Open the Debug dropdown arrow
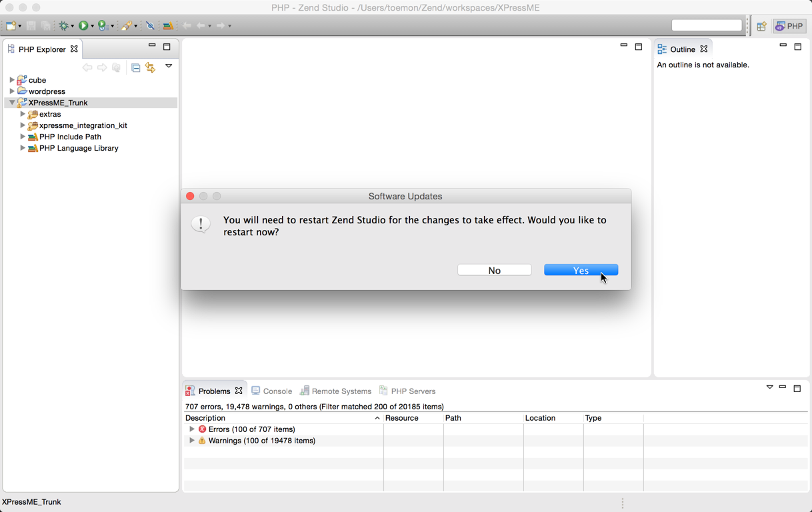Image resolution: width=812 pixels, height=512 pixels. tap(72, 27)
